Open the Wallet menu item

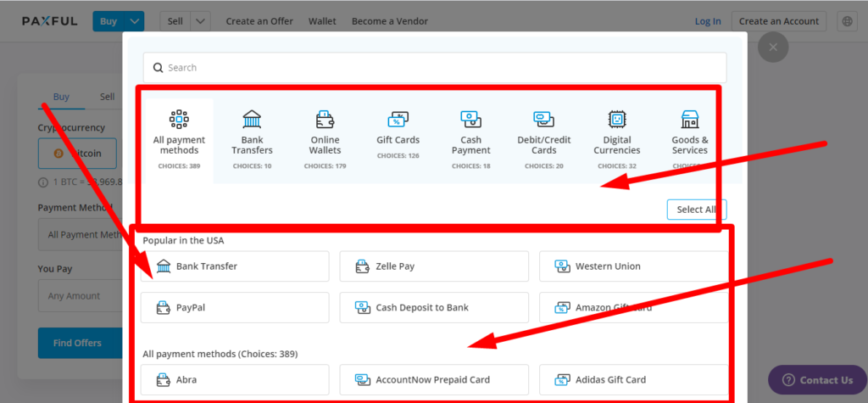(x=322, y=21)
